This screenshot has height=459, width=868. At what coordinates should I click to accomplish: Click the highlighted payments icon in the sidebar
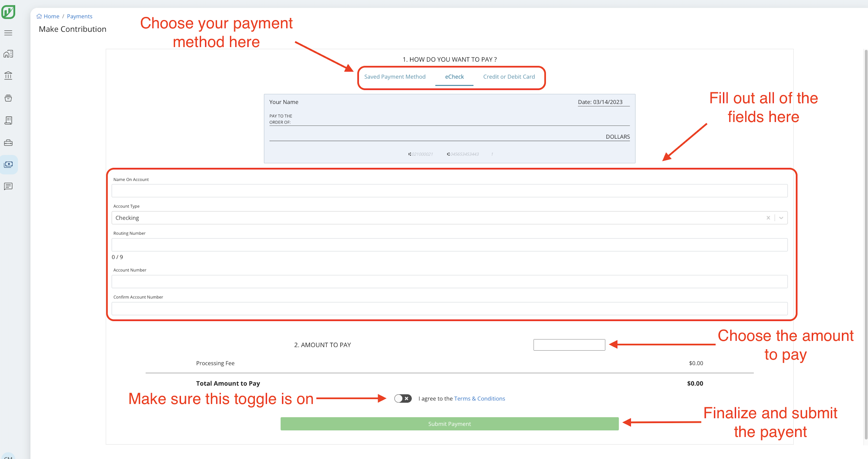pyautogui.click(x=8, y=165)
